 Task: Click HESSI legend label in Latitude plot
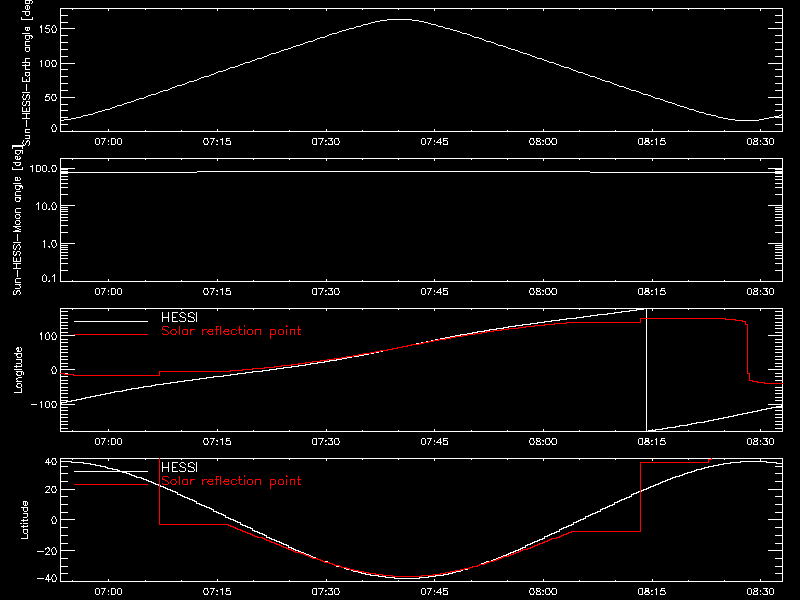pos(179,467)
